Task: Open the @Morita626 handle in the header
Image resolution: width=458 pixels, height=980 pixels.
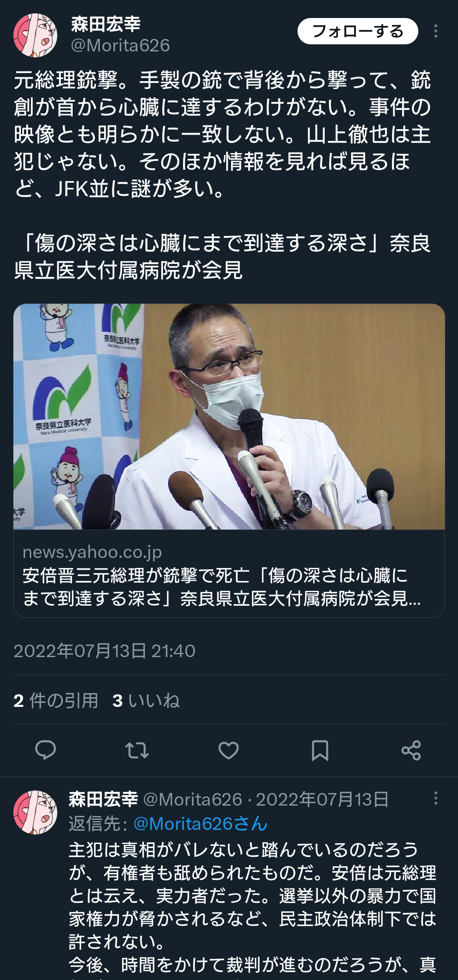Action: click(x=120, y=46)
